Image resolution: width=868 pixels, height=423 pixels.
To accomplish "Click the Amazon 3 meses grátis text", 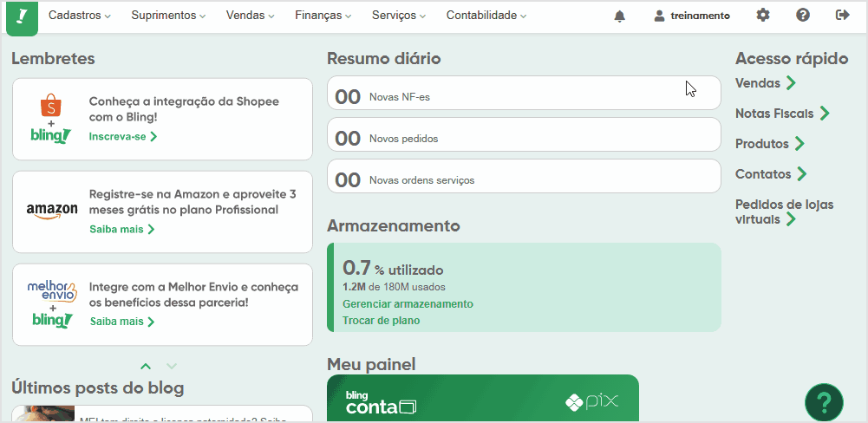I will pos(193,202).
